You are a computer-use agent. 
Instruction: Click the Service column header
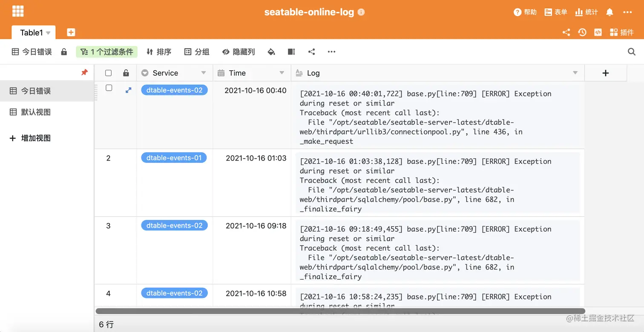point(175,73)
